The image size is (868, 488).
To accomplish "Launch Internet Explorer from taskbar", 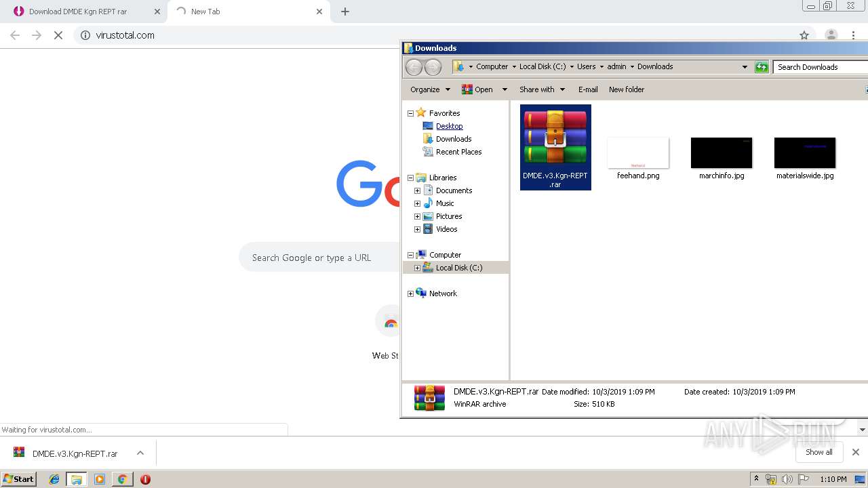I will click(54, 479).
